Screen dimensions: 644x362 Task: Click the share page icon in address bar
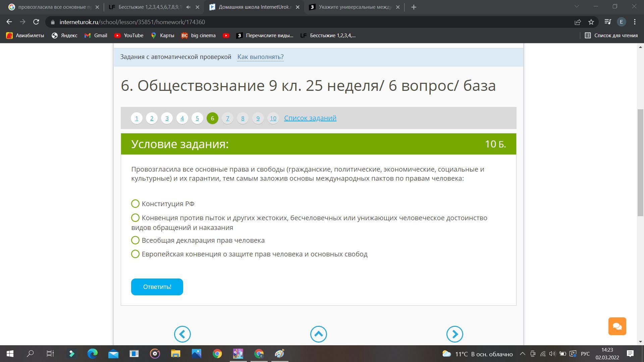(578, 22)
